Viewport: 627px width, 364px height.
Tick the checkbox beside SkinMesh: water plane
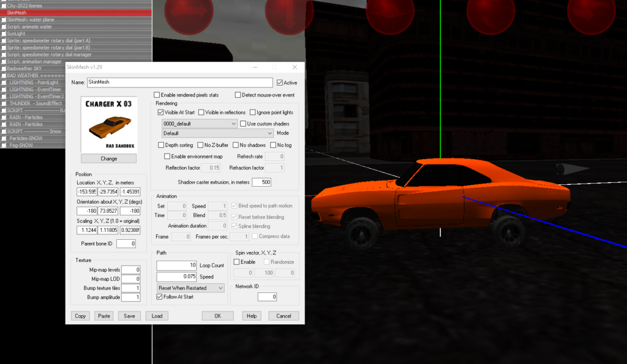[x=4, y=20]
